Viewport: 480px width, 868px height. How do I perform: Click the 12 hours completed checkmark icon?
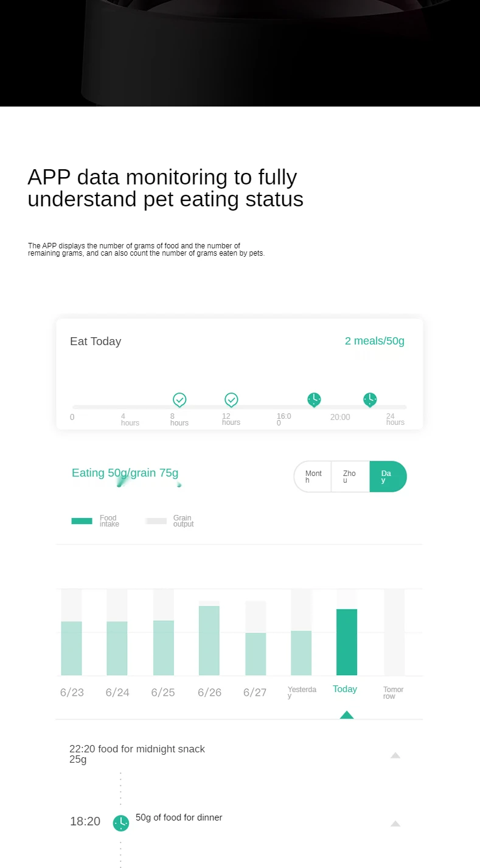point(231,400)
